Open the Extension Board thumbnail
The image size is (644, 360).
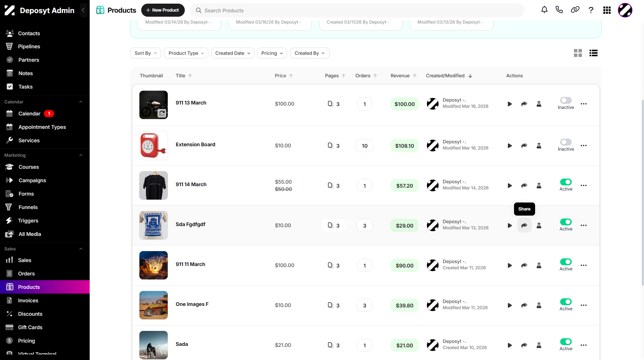[154, 146]
